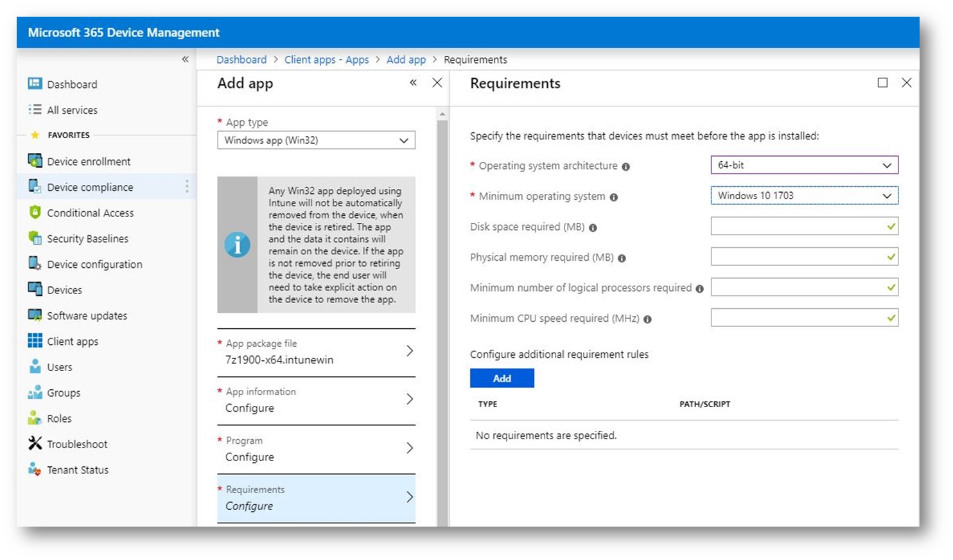Click info icon next to Disk space required

click(593, 228)
